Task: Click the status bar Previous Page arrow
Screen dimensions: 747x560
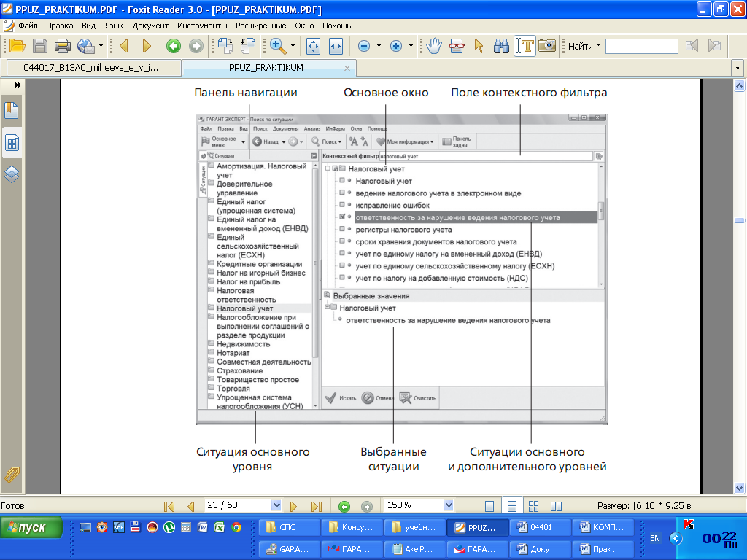Action: (191, 506)
